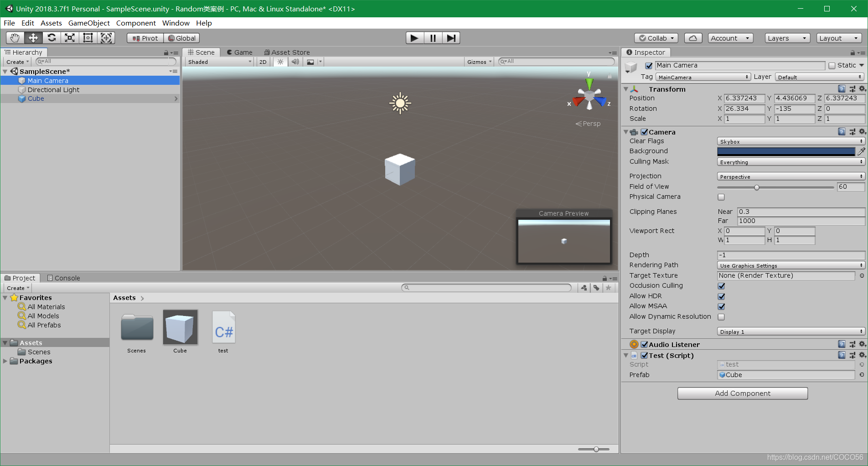The width and height of the screenshot is (868, 466).
Task: Toggle Camera component enabled checkbox
Action: pyautogui.click(x=644, y=132)
